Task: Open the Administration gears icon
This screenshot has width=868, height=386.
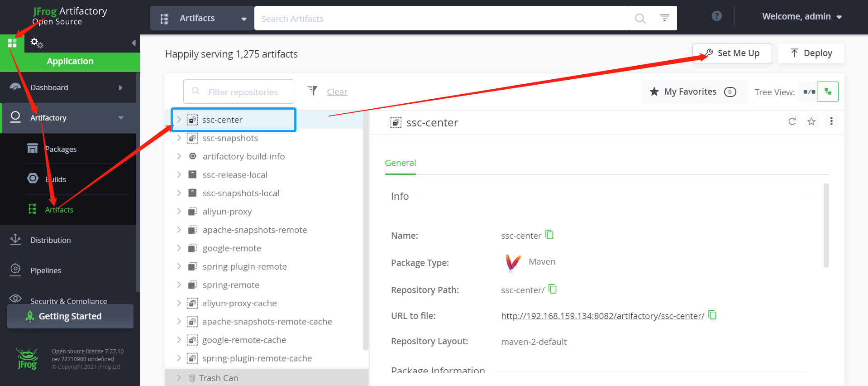Action: click(x=37, y=43)
